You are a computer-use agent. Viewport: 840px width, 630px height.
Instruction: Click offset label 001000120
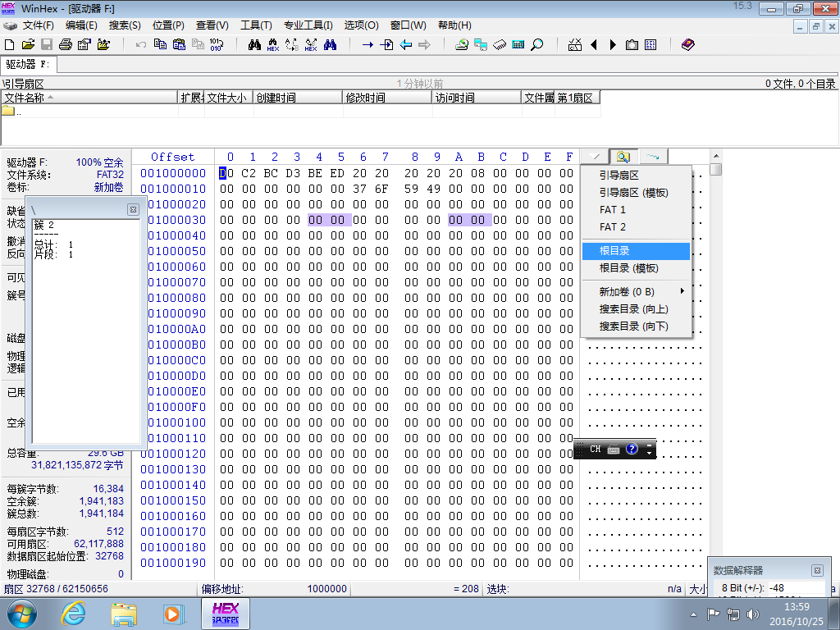coord(173,454)
